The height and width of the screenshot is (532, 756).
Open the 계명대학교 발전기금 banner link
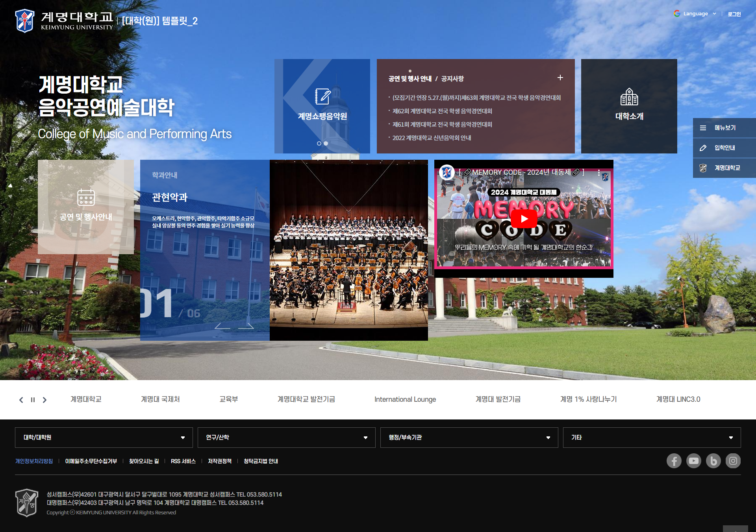(x=306, y=399)
